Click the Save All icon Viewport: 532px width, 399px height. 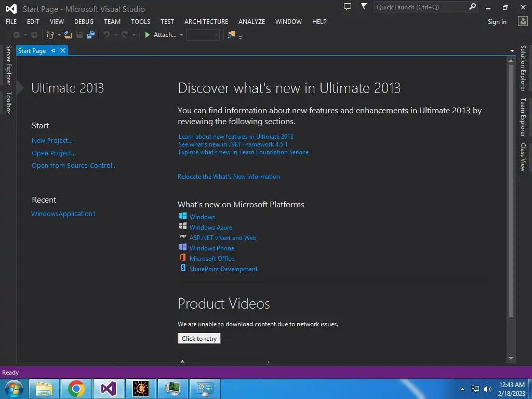coord(91,35)
